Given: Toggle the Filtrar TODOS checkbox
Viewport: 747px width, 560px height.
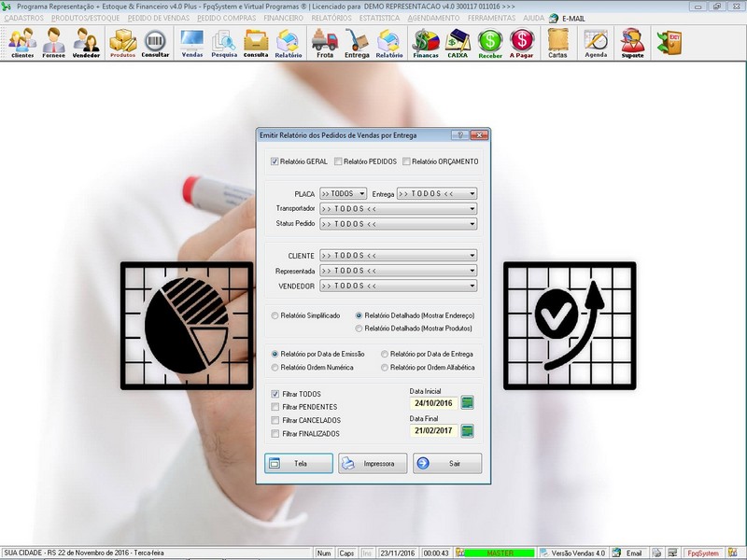Looking at the screenshot, I should (275, 394).
